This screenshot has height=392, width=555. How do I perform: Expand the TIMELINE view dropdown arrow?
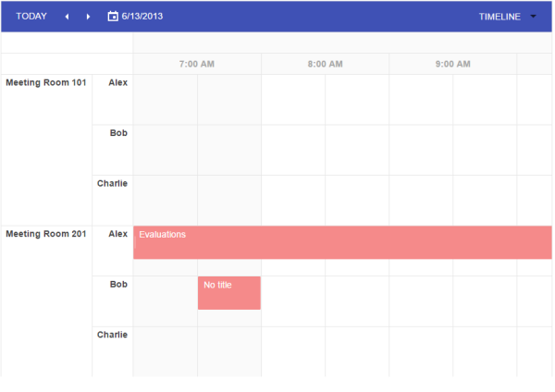pos(533,17)
